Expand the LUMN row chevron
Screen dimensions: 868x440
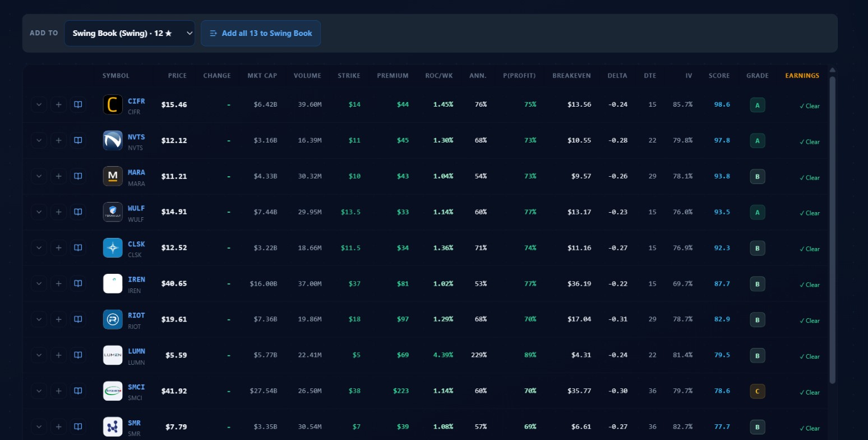(x=39, y=355)
